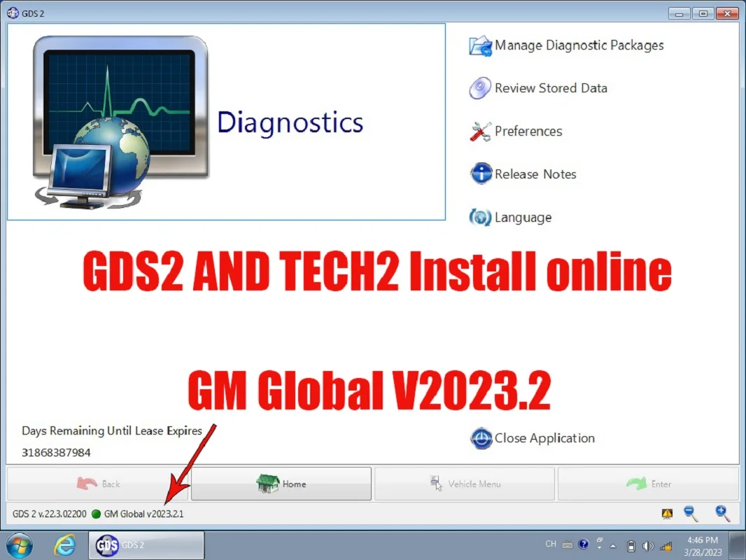Screen dimensions: 746x560
Task: Click the Review Stored Data label
Action: (551, 88)
